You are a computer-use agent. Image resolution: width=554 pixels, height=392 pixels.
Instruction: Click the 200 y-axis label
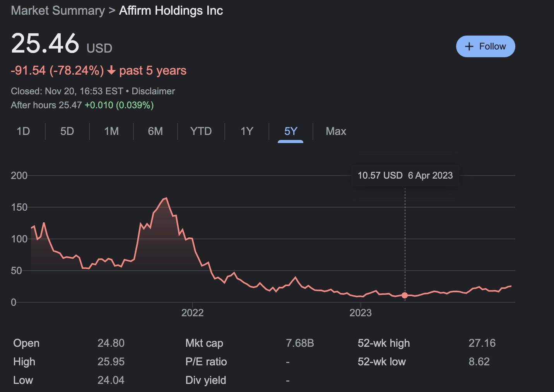coord(19,176)
